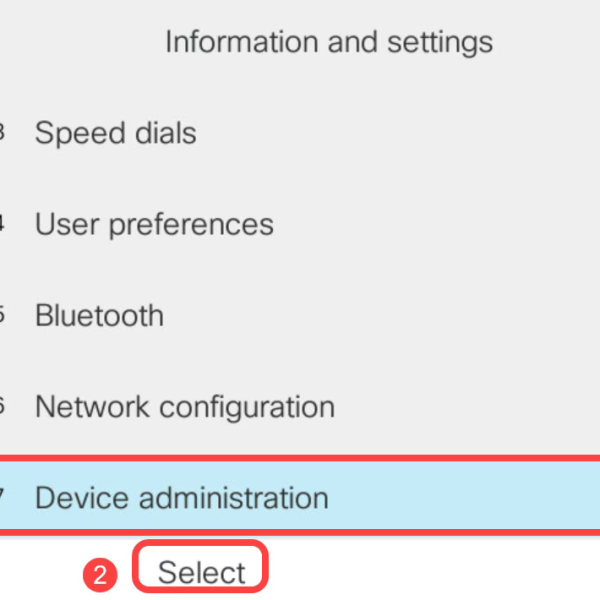Click index number 7 beside Device administration
600x600 pixels.
point(2,497)
